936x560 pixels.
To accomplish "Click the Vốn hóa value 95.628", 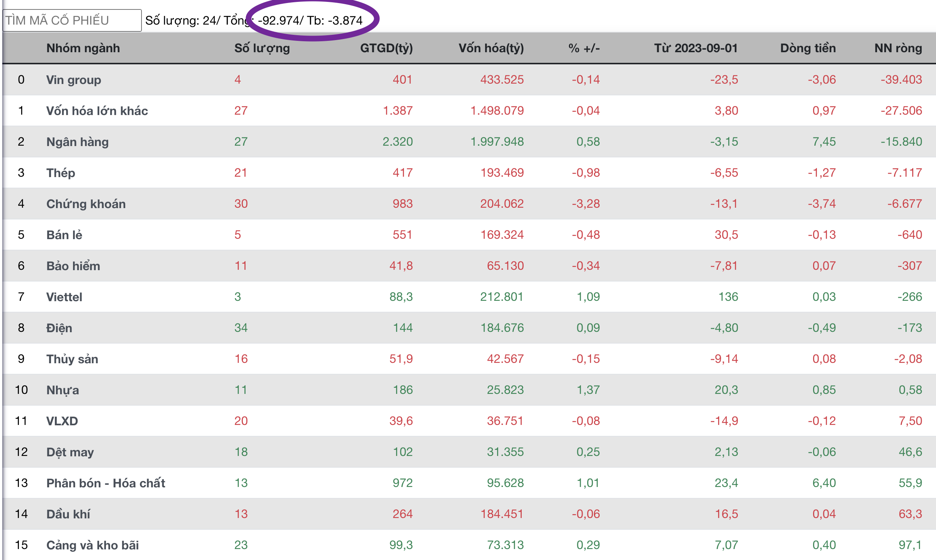I will (505, 483).
